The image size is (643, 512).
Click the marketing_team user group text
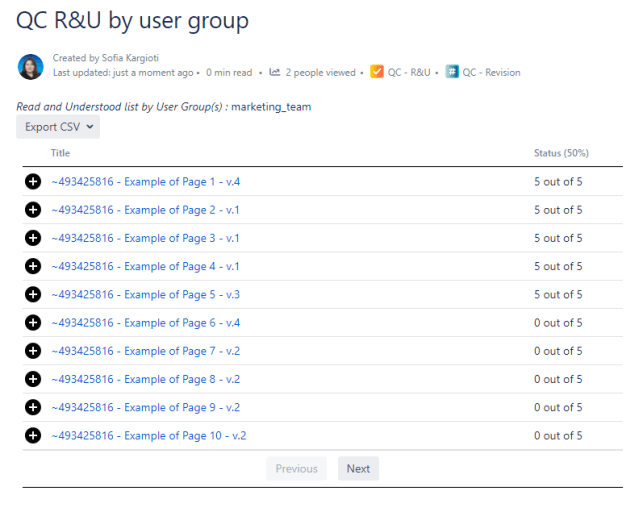(x=271, y=107)
